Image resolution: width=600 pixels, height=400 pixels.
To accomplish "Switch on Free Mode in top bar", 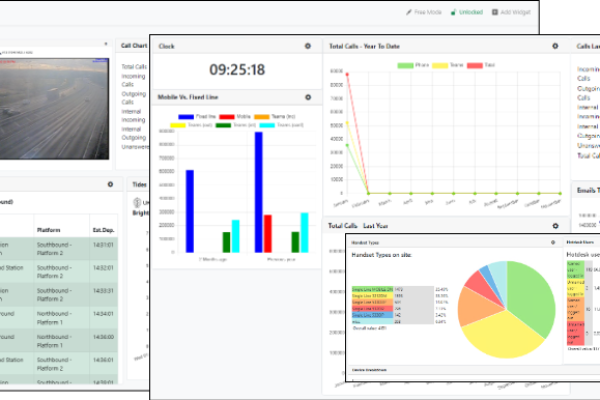I will point(424,12).
